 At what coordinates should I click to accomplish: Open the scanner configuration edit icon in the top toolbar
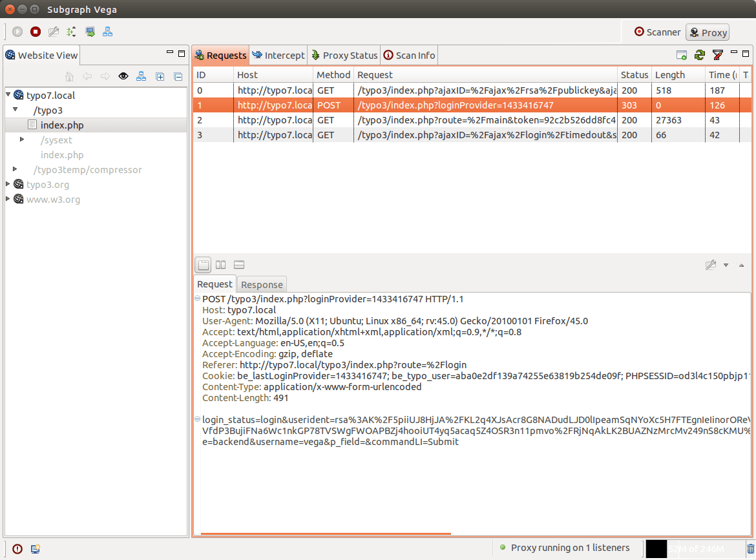tap(54, 32)
